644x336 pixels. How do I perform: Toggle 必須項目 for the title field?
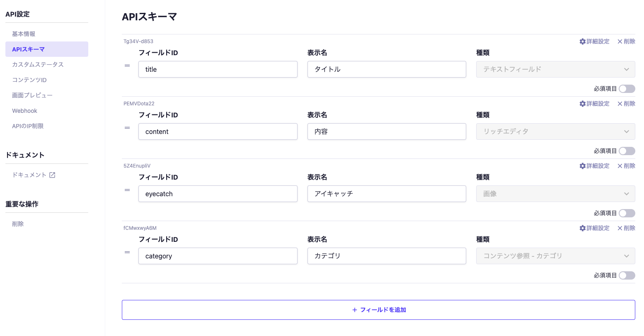coord(627,89)
